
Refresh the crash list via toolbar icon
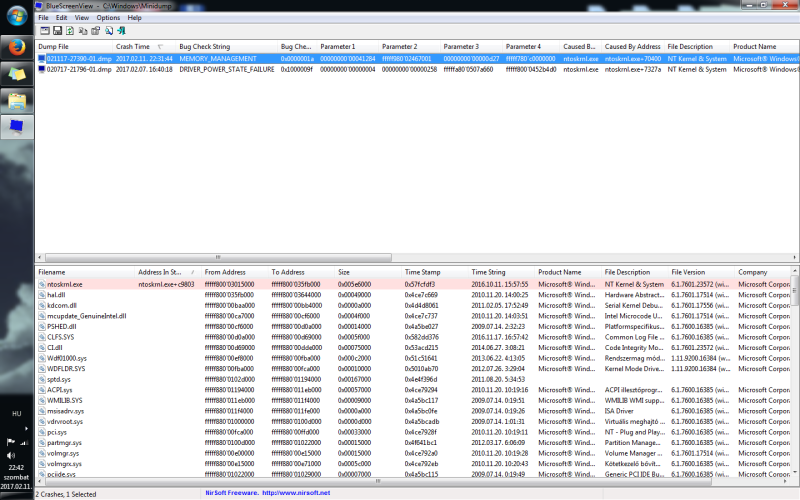tap(70, 31)
